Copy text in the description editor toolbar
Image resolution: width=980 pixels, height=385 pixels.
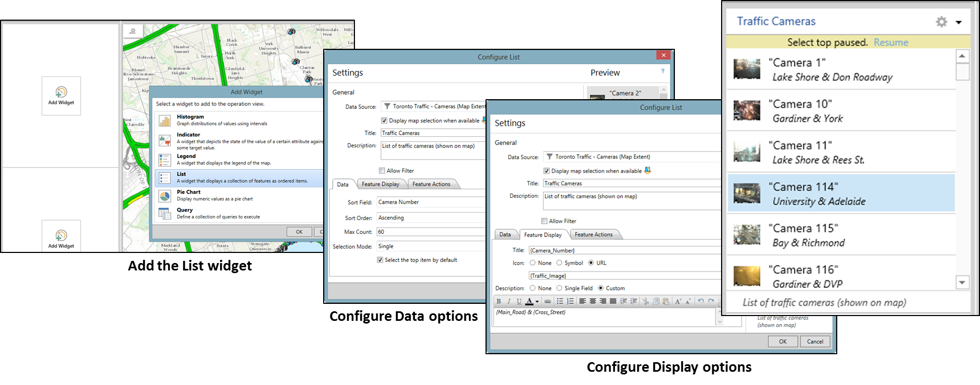coord(656,301)
